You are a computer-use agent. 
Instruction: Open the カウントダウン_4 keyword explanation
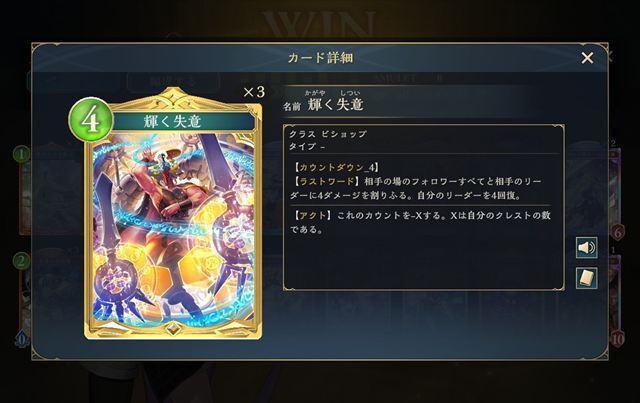(x=336, y=167)
